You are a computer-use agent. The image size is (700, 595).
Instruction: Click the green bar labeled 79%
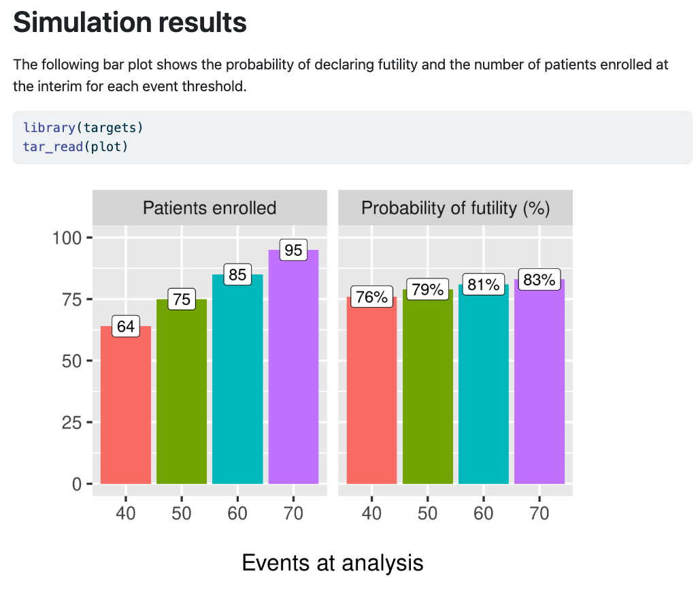coord(428,387)
